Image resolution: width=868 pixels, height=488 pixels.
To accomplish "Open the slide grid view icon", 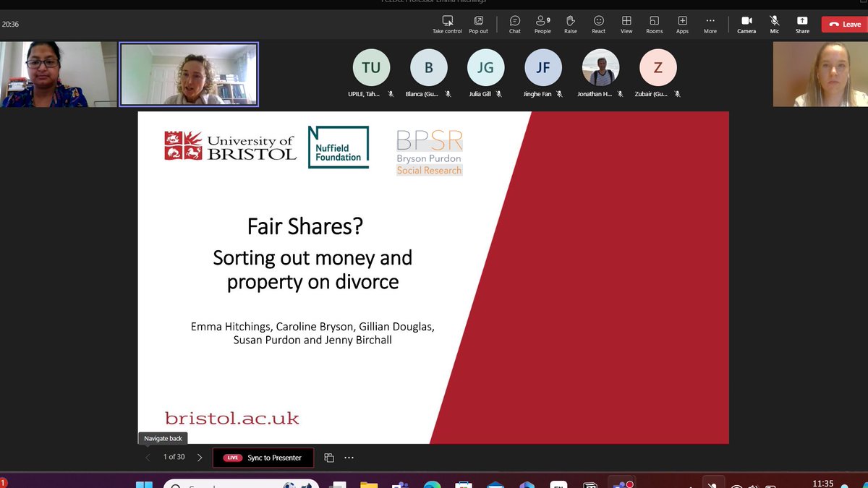I will pyautogui.click(x=329, y=458).
